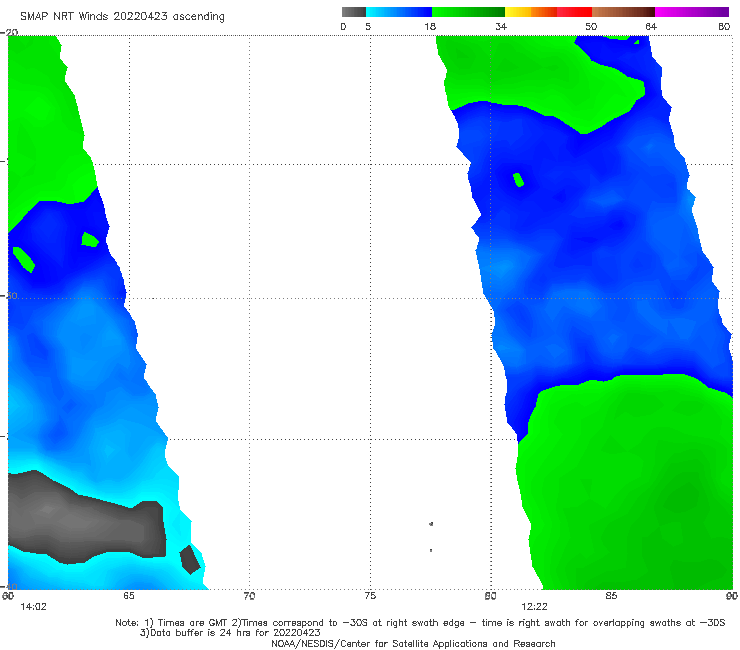Click the colorbar tick label '5'
Screen dimensions: 740x650
pyautogui.click(x=368, y=26)
